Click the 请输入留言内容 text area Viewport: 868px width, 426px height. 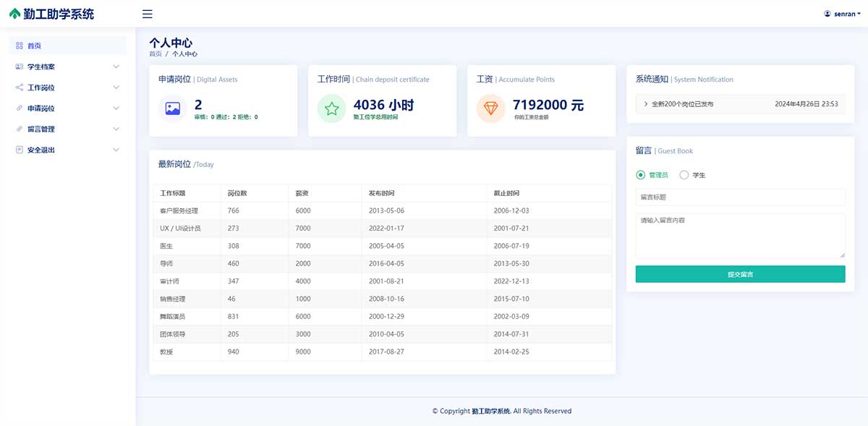740,235
